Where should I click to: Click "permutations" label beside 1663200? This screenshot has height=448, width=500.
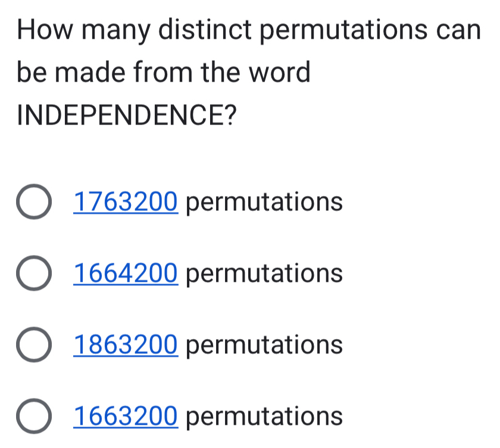[265, 416]
